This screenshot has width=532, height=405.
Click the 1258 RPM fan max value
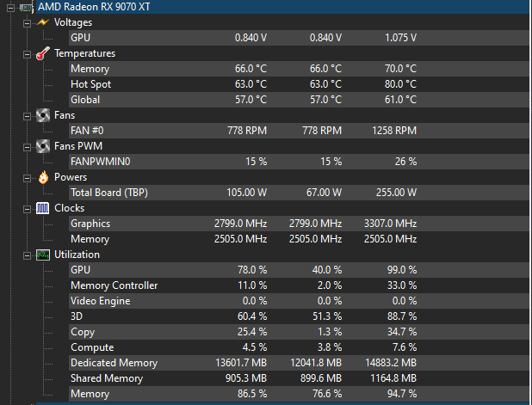(x=394, y=131)
